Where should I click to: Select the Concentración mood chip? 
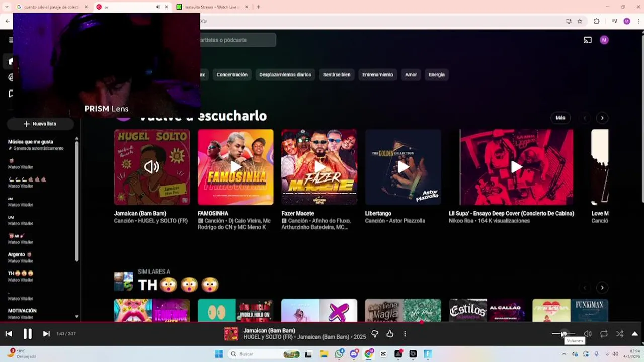coord(232,74)
